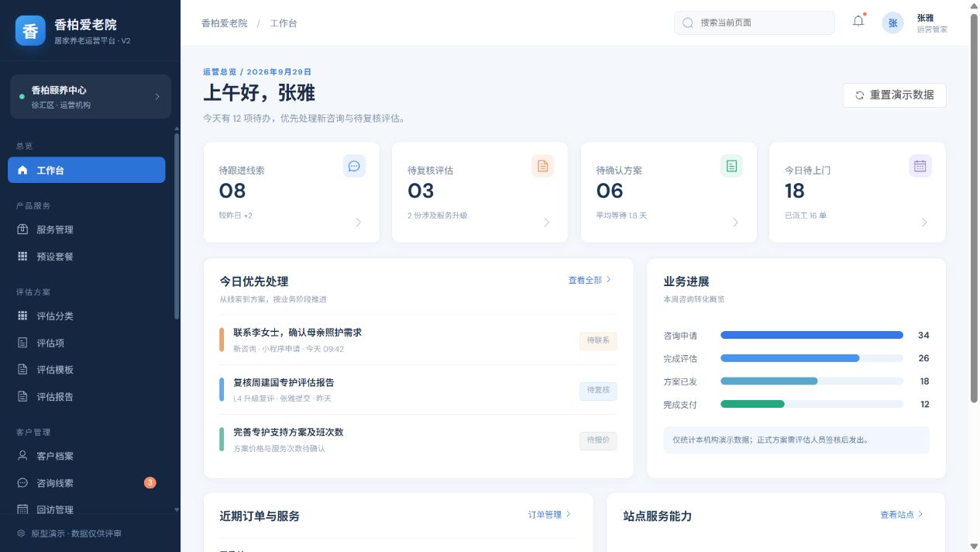Screen dimensions: 980x552
Task: Click the document icon on 待复核评估 card
Action: (x=542, y=166)
